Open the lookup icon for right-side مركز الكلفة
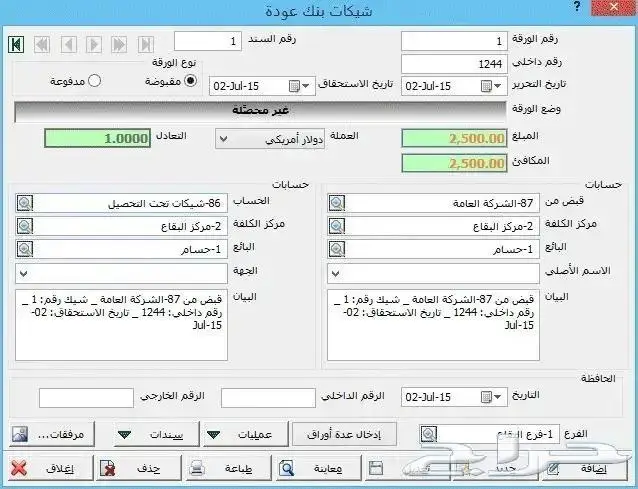Viewport: 638px width, 489px height. click(337, 226)
